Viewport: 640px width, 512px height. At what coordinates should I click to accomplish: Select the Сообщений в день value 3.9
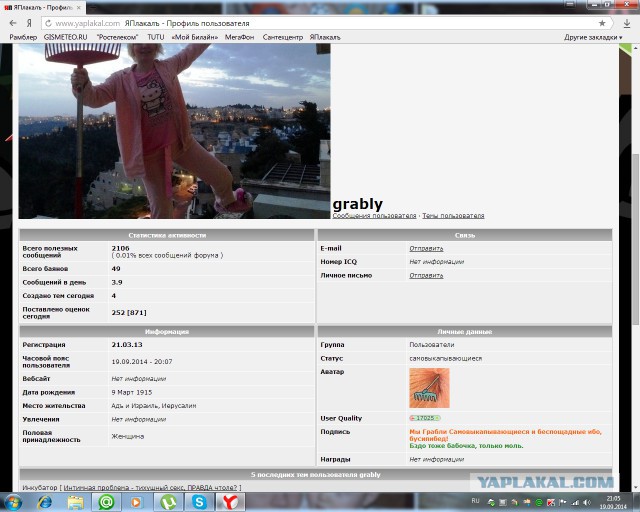pos(117,282)
